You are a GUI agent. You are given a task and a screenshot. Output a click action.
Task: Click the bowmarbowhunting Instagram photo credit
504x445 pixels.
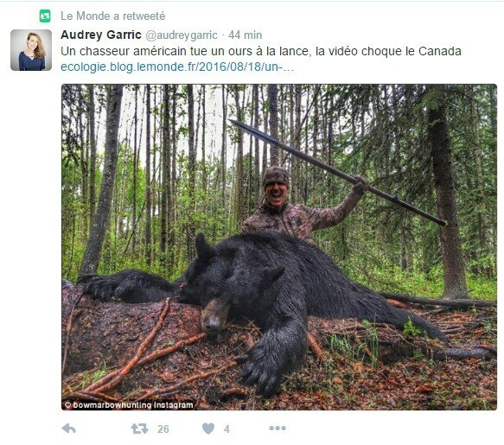129,405
